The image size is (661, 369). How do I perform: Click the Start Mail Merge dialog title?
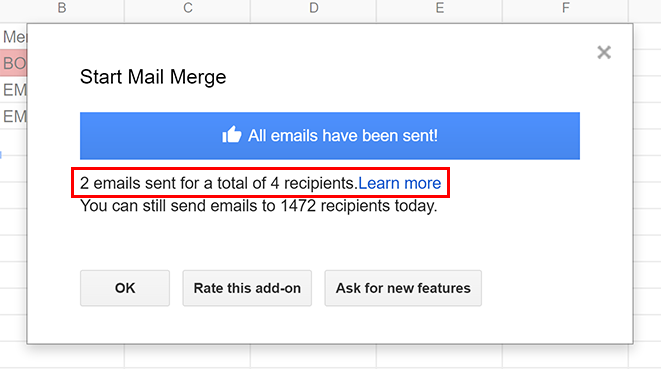coord(153,77)
